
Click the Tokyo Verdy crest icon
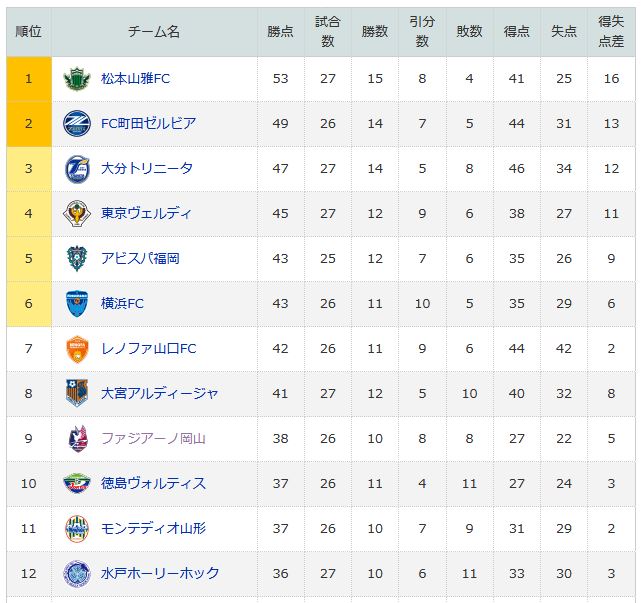(77, 213)
